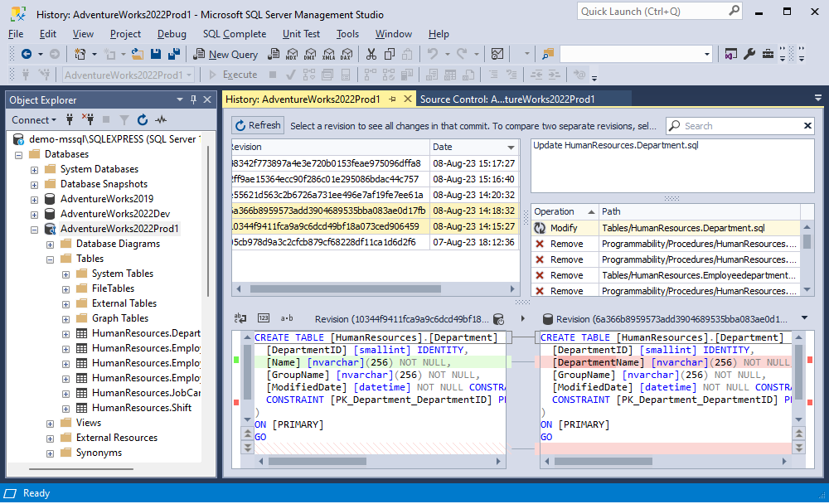Open the MDX query icon
The height and width of the screenshot is (504, 829).
[291, 54]
